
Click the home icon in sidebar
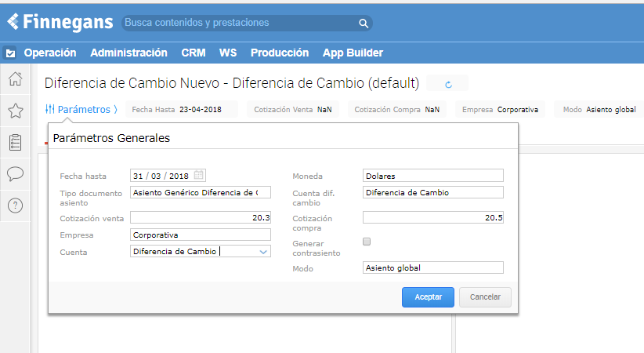15,78
